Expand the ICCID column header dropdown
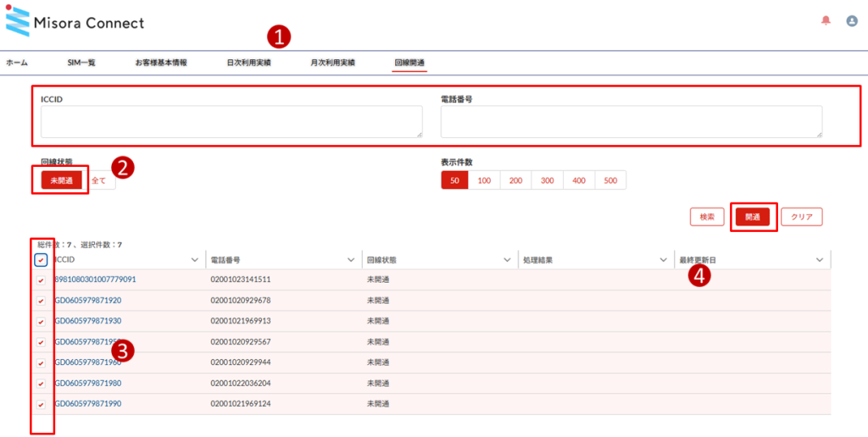 [195, 260]
